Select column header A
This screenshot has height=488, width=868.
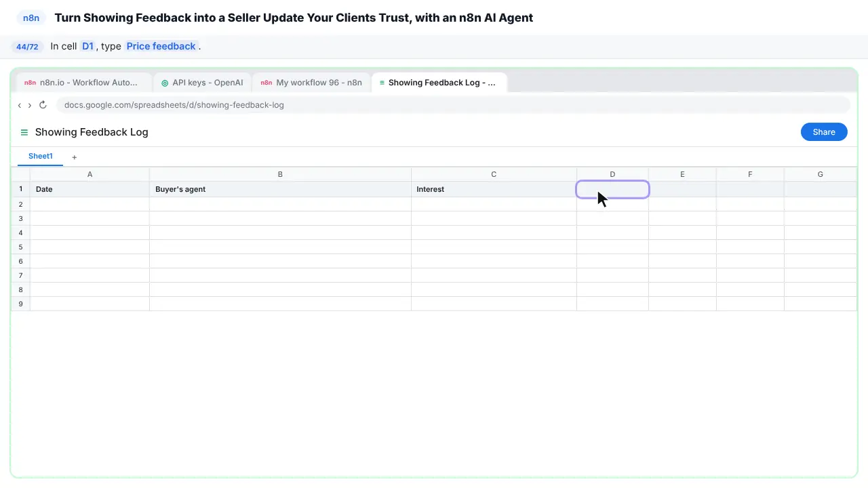(x=90, y=174)
